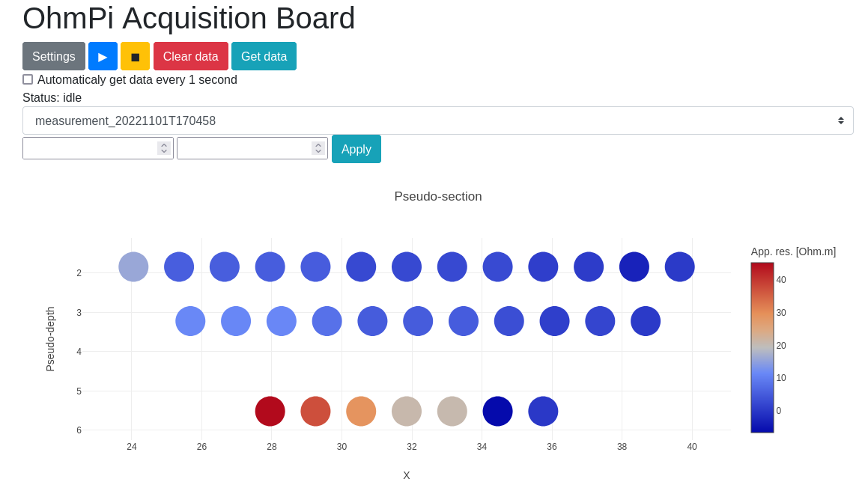Enable automatic data fetch checkbox

tap(28, 79)
